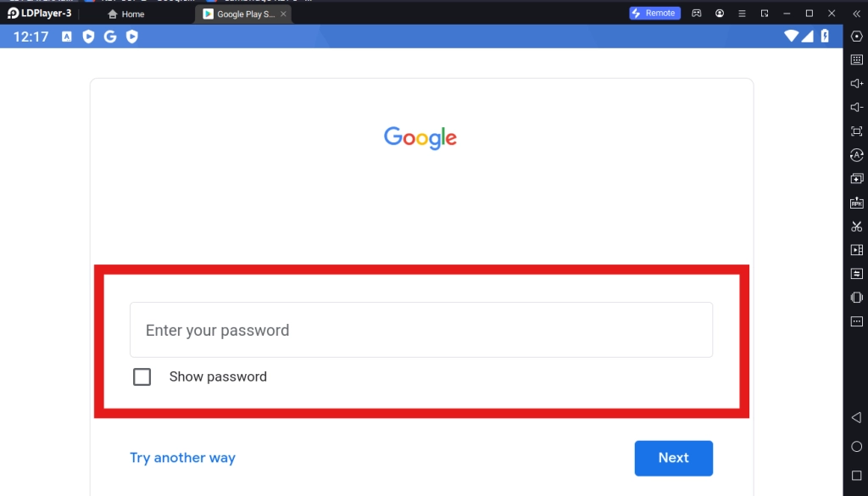Switch to the Home tab
This screenshot has height=496, width=868.
click(x=126, y=14)
